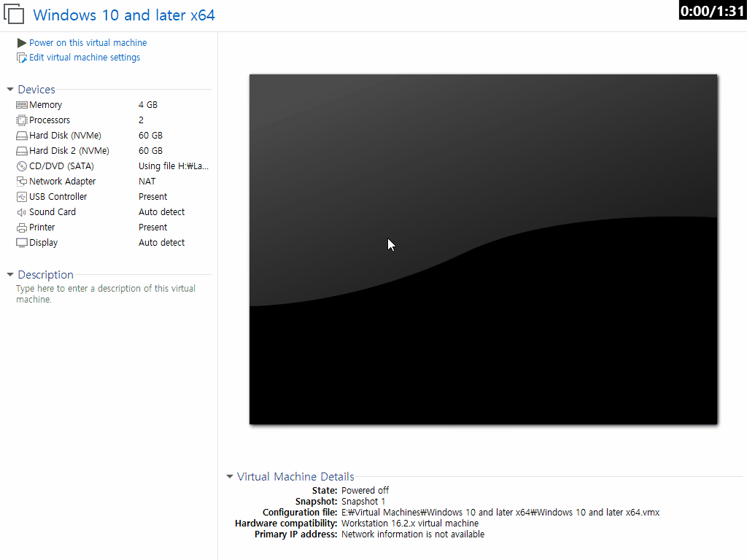Select the USB Controller label

point(58,197)
